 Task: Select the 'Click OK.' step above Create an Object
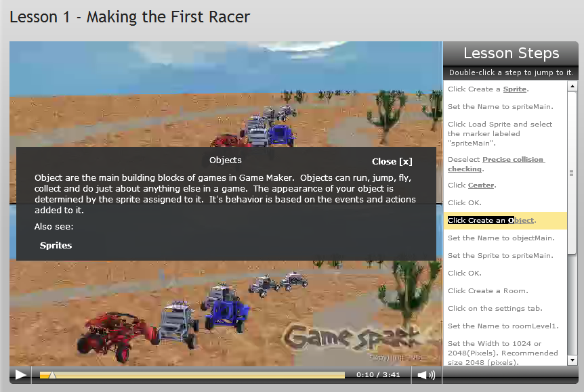[465, 202]
